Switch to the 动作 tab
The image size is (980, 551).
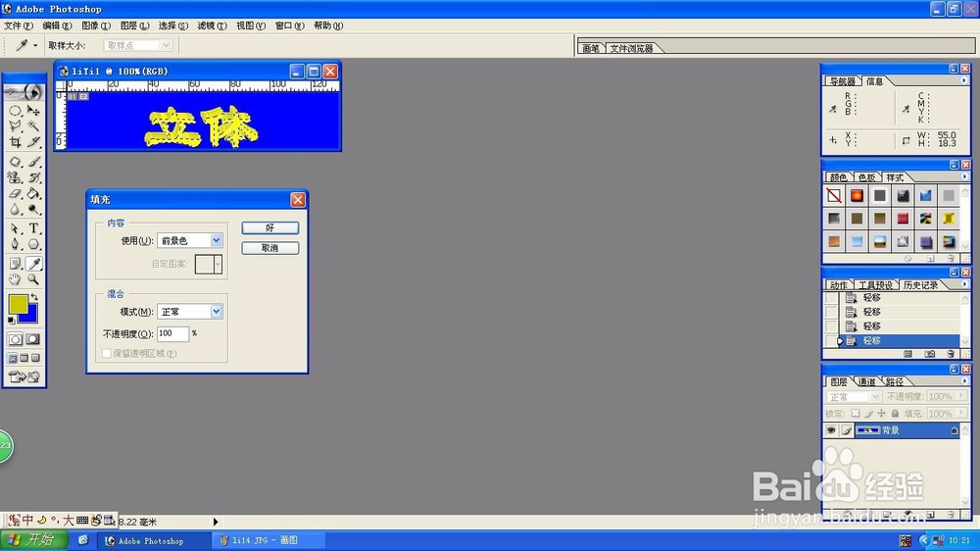[x=838, y=285]
